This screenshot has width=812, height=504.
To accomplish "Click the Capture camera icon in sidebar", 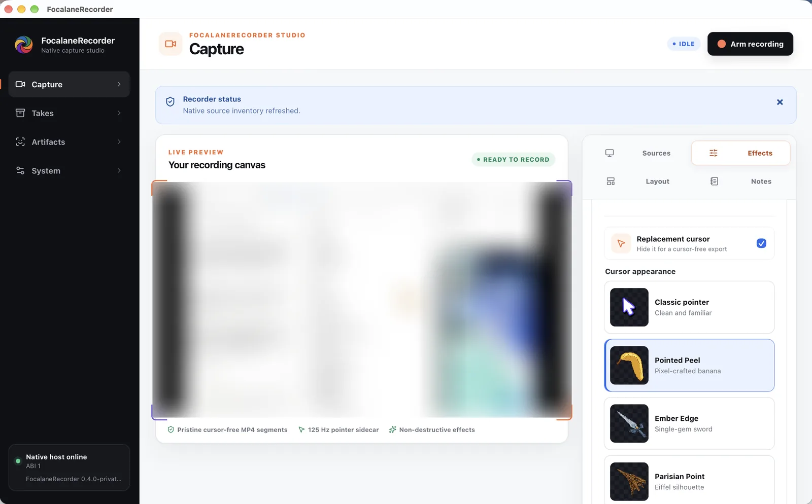I will click(x=20, y=84).
